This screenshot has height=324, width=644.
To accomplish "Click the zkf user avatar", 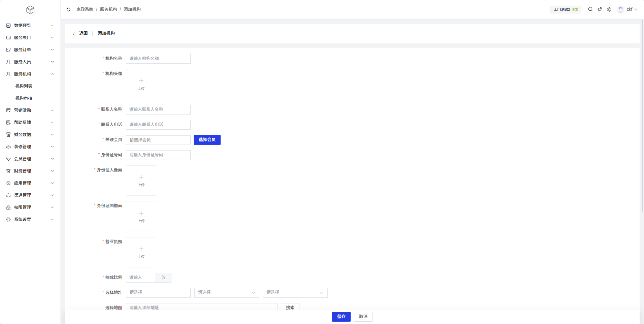I will pos(620,9).
